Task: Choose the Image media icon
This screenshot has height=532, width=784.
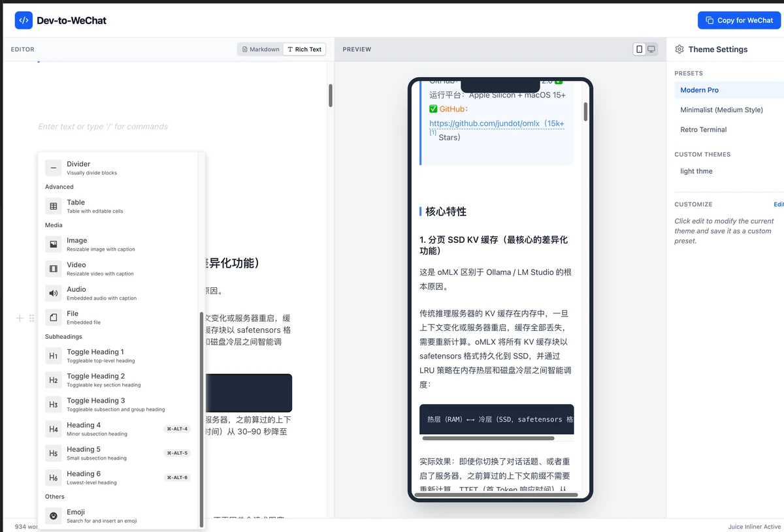Action: 54,244
